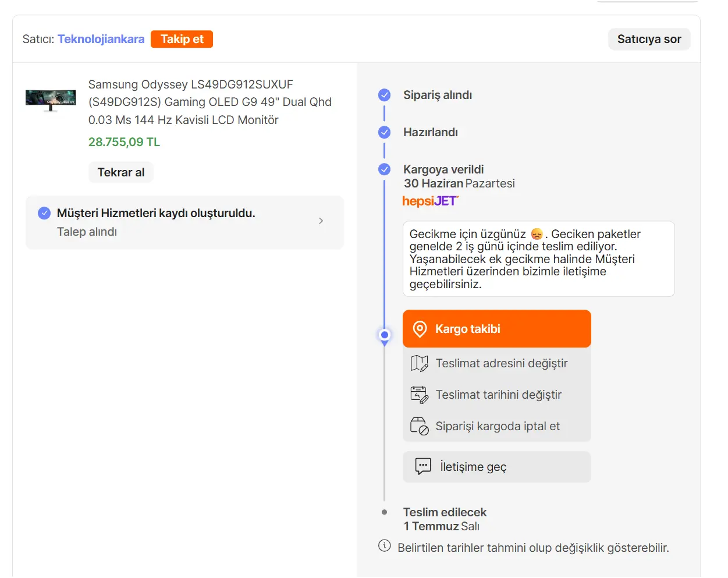
Task: Select the Sipariş alındı step checkmark
Action: 385,95
